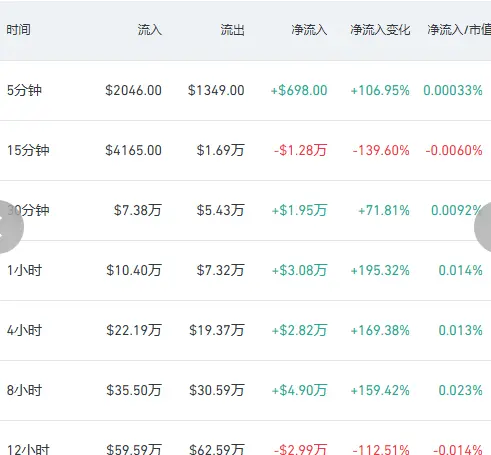This screenshot has height=455, width=491.
Task: Click the left carousel arrow button
Action: pyautogui.click(x=9, y=227)
